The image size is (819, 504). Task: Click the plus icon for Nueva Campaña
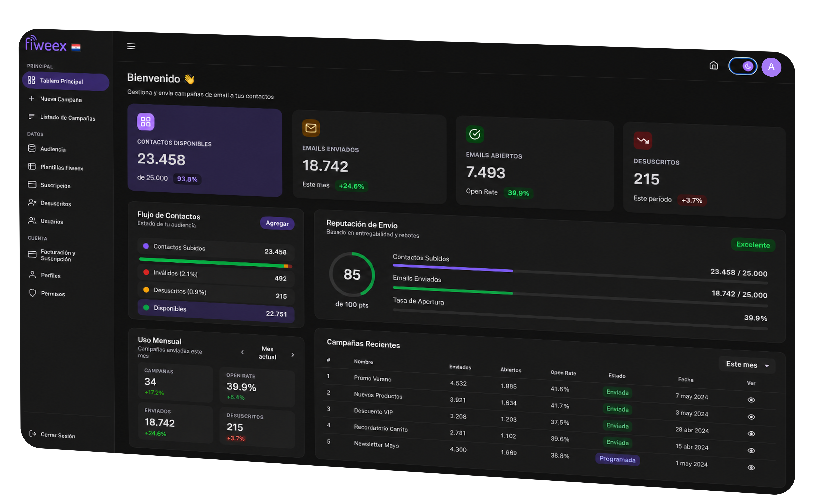pyautogui.click(x=32, y=98)
